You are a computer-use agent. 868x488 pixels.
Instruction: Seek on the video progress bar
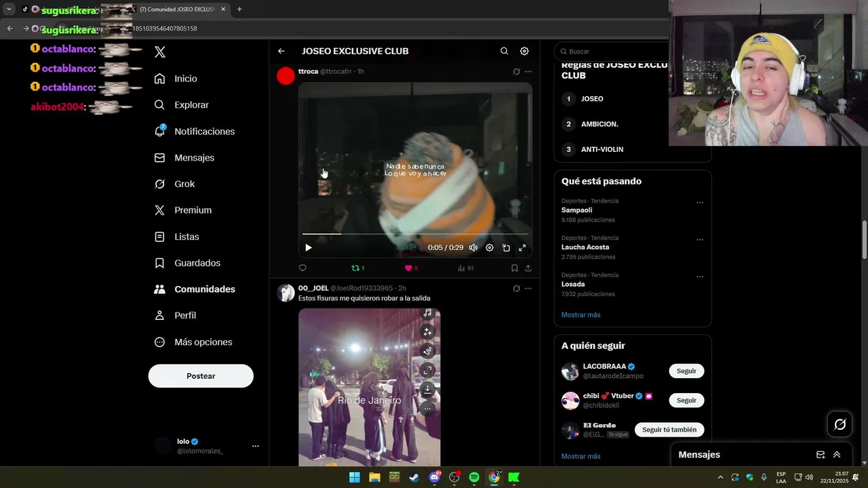pos(415,234)
